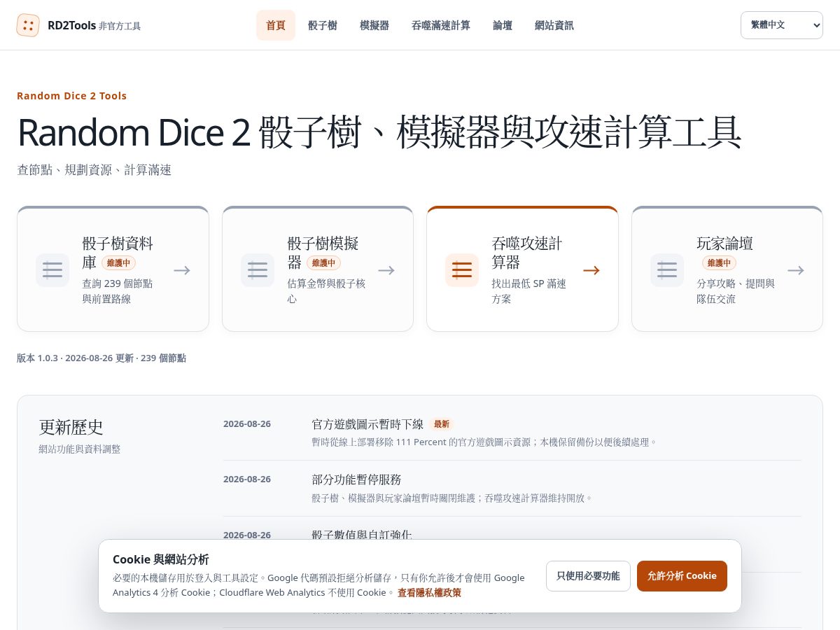Click the 玩家論壇 card title

[724, 244]
